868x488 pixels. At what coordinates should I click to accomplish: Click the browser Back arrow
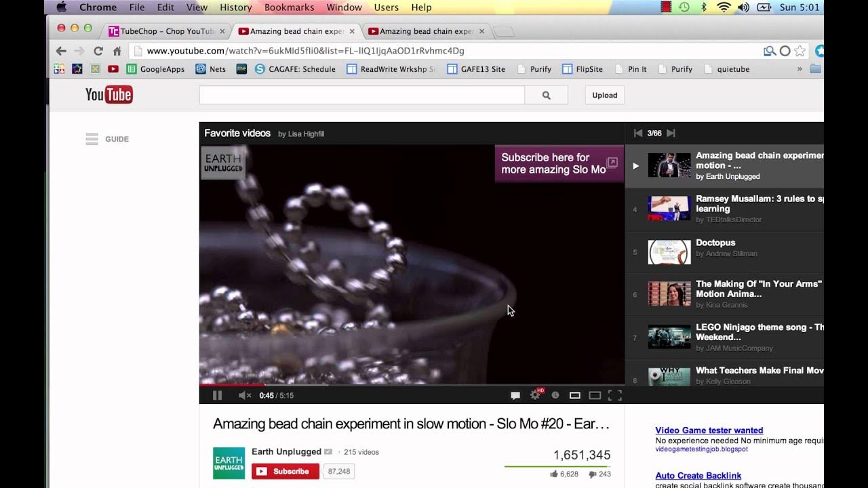[x=61, y=51]
